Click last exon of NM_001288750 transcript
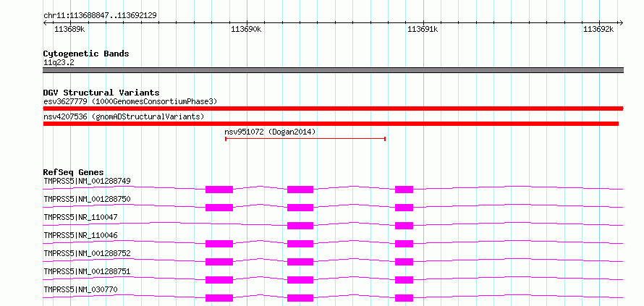 point(404,208)
